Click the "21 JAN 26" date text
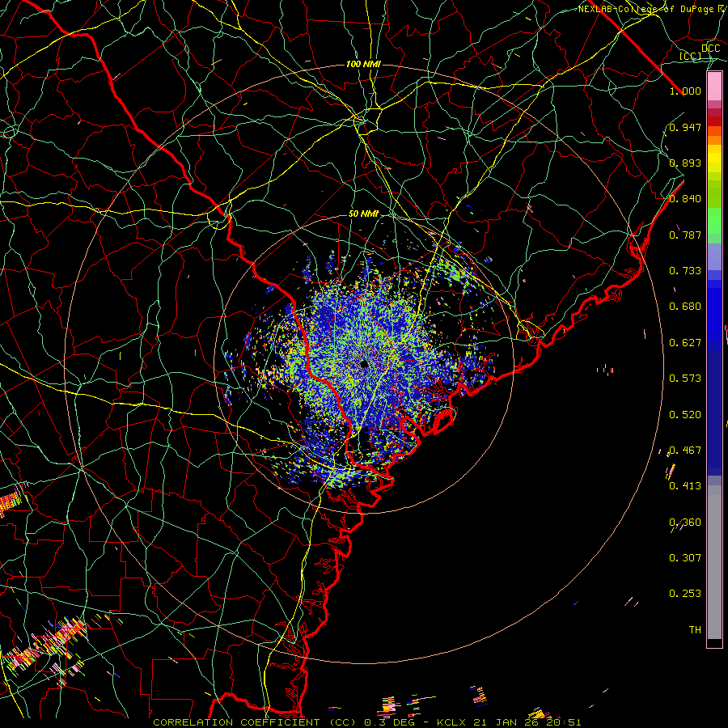The image size is (728, 728). tap(506, 722)
